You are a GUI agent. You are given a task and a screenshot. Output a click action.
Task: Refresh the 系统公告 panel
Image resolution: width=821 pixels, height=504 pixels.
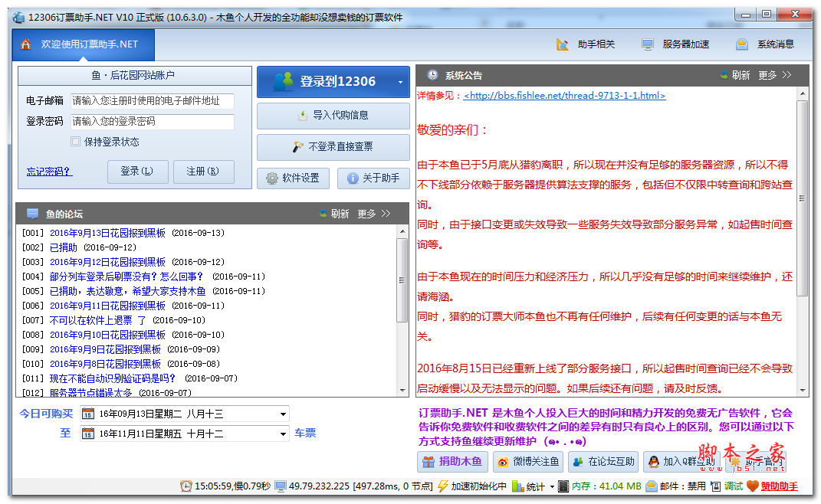[734, 75]
